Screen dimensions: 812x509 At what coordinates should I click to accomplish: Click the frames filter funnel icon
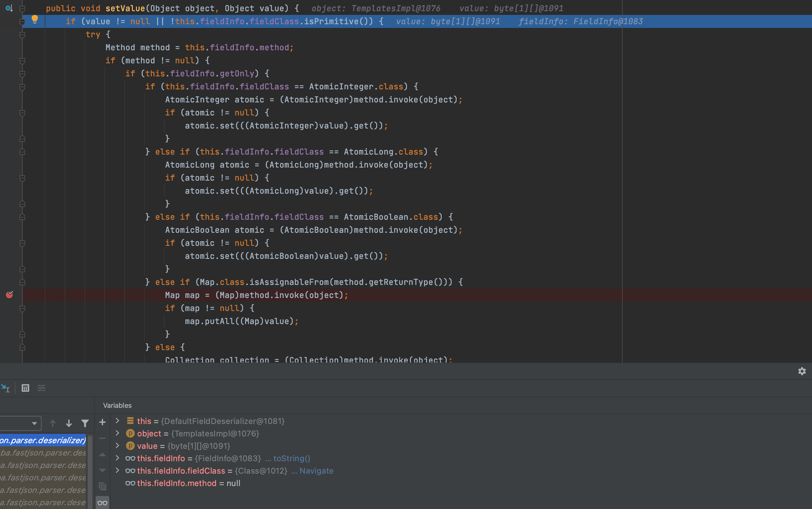click(x=85, y=423)
